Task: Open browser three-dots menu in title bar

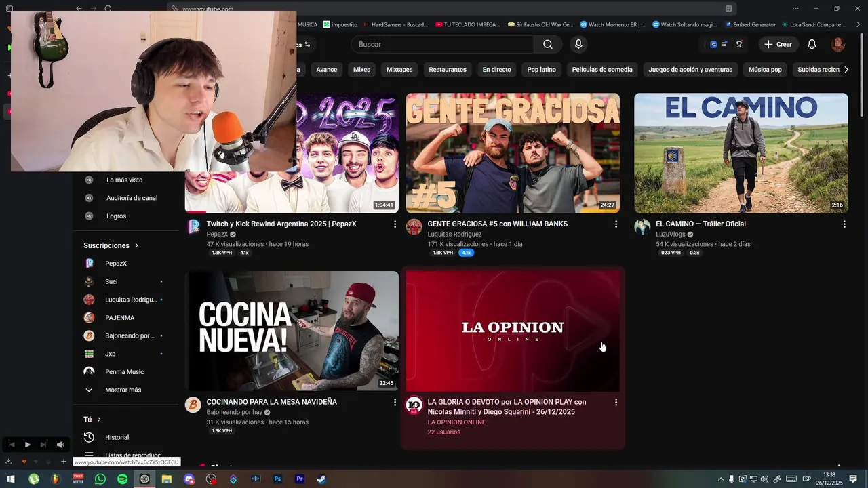Action: pos(795,9)
